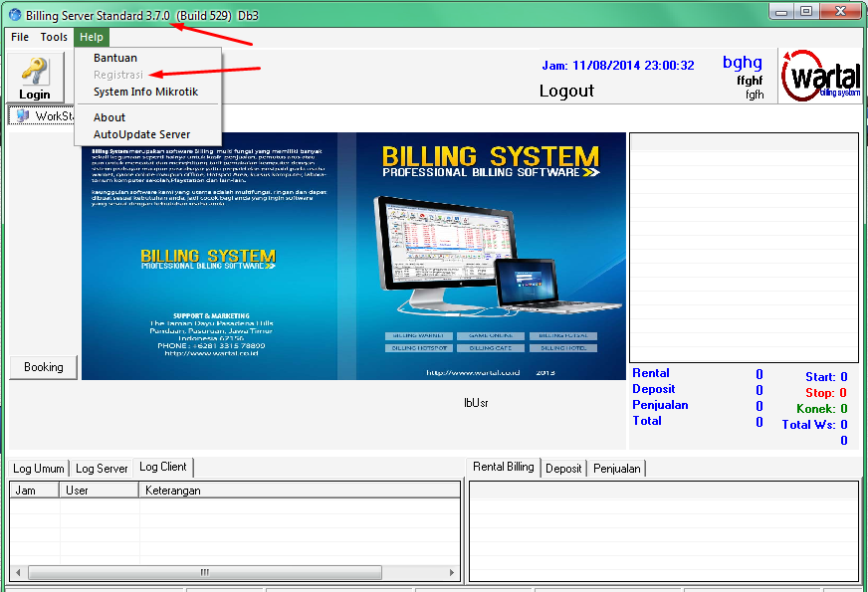Click the Login key icon button
868x592 pixels.
tap(36, 78)
